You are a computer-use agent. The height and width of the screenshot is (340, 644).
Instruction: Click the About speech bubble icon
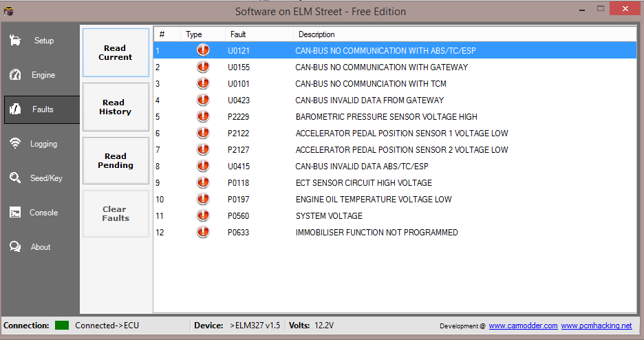pyautogui.click(x=15, y=247)
